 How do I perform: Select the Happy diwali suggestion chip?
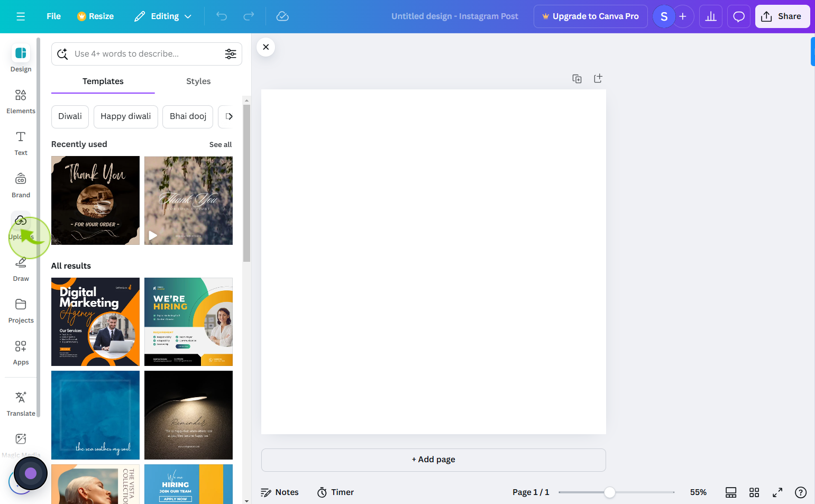[x=125, y=116]
